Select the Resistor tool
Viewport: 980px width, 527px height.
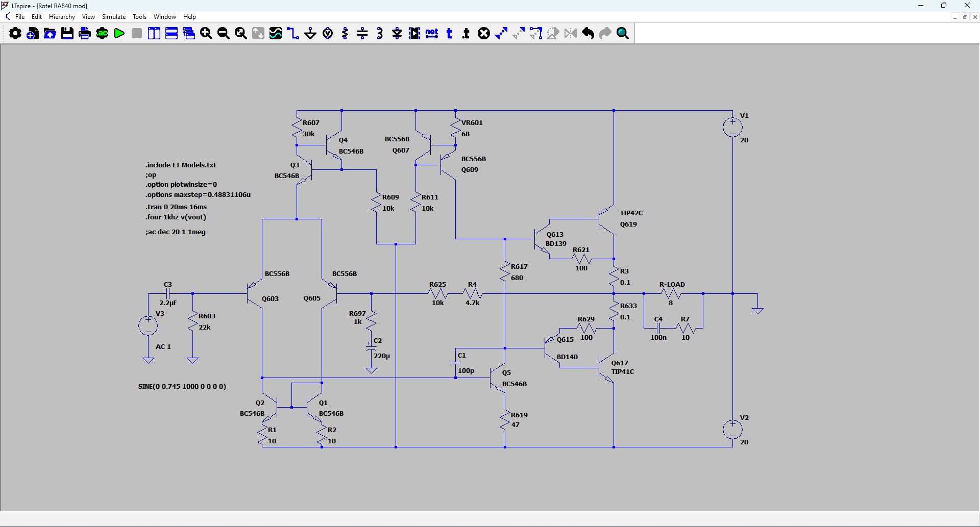tap(345, 34)
